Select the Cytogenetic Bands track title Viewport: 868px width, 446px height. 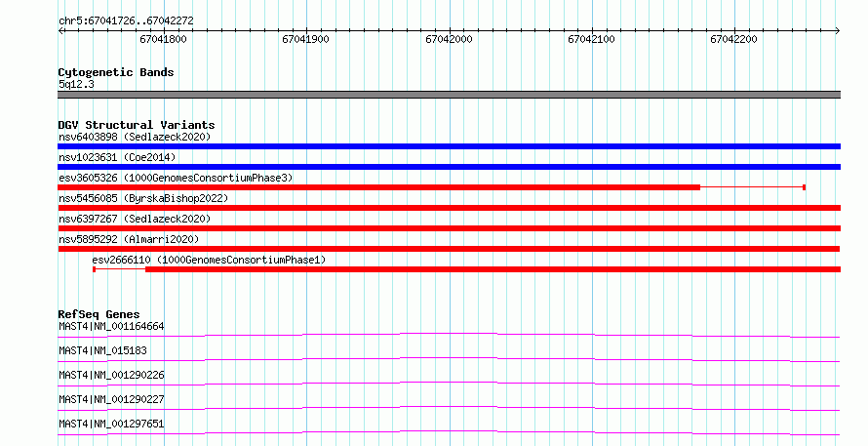tap(116, 72)
